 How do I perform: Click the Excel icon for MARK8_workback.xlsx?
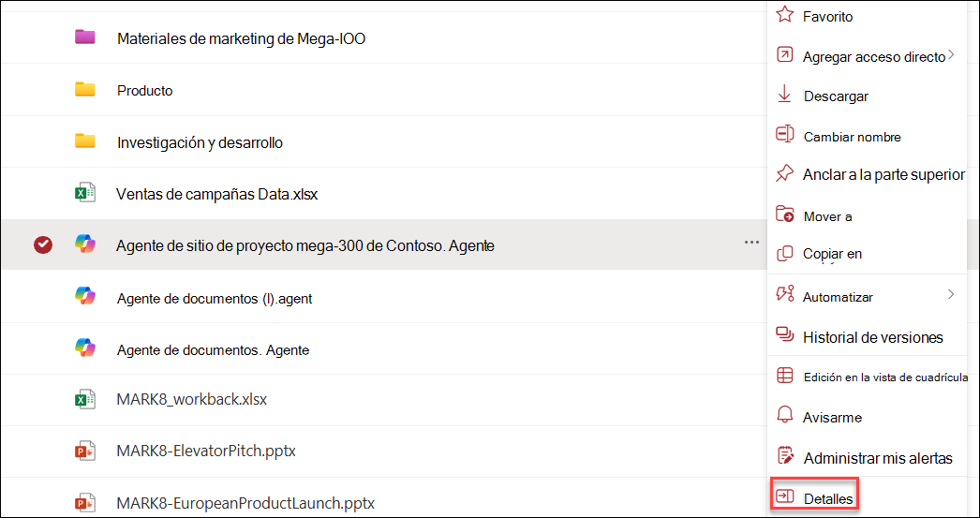click(x=85, y=399)
